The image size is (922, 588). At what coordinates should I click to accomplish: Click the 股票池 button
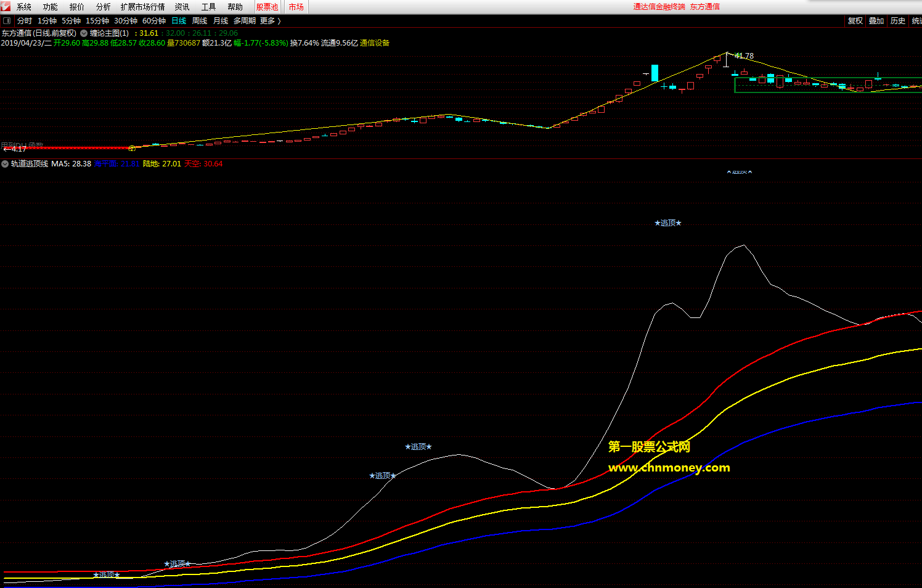tap(267, 7)
